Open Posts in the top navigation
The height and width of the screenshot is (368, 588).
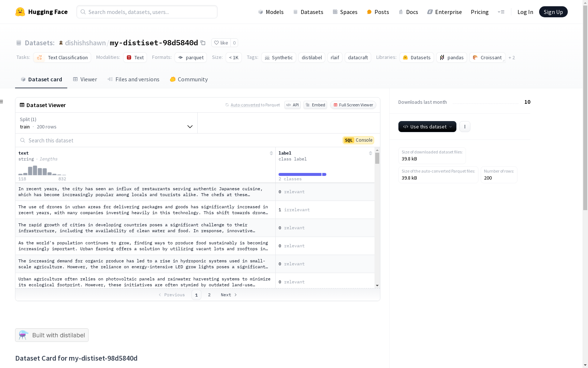[x=378, y=12]
